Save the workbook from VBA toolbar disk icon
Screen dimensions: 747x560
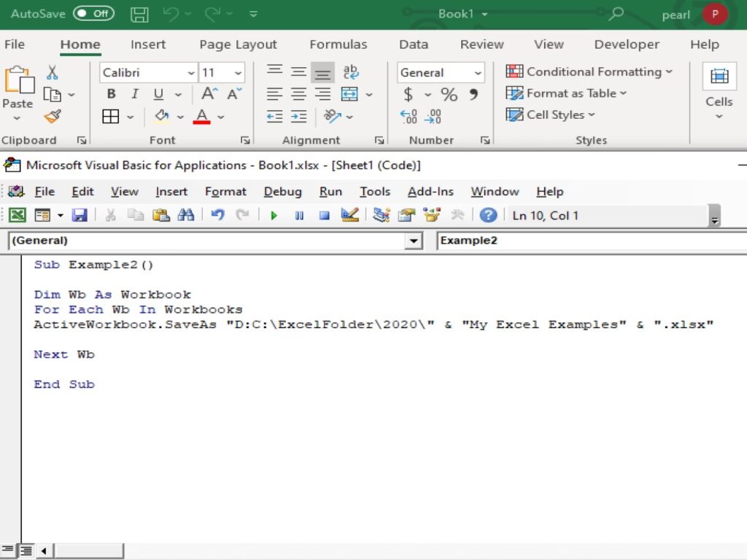79,215
